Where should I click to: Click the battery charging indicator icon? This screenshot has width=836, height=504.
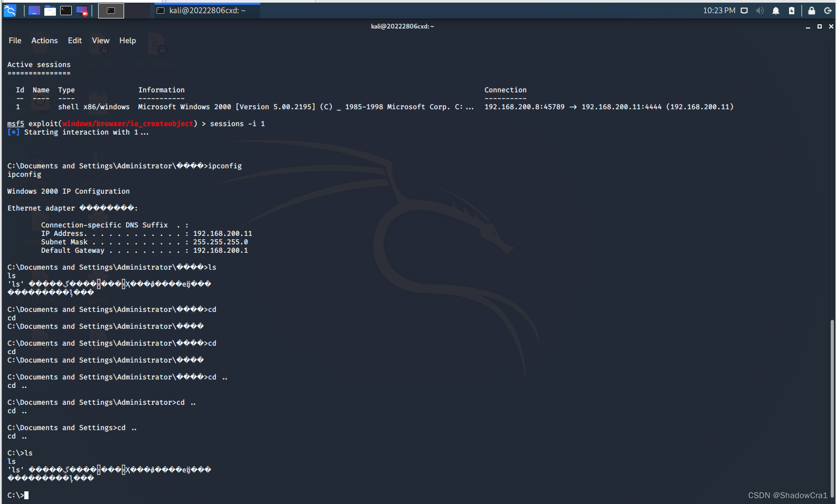coord(792,11)
